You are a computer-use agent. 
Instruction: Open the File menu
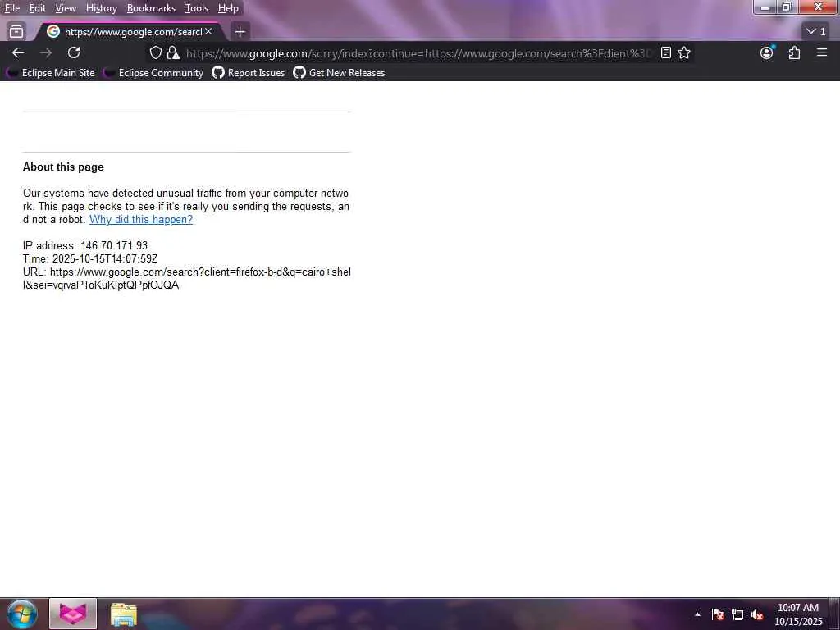tap(12, 8)
